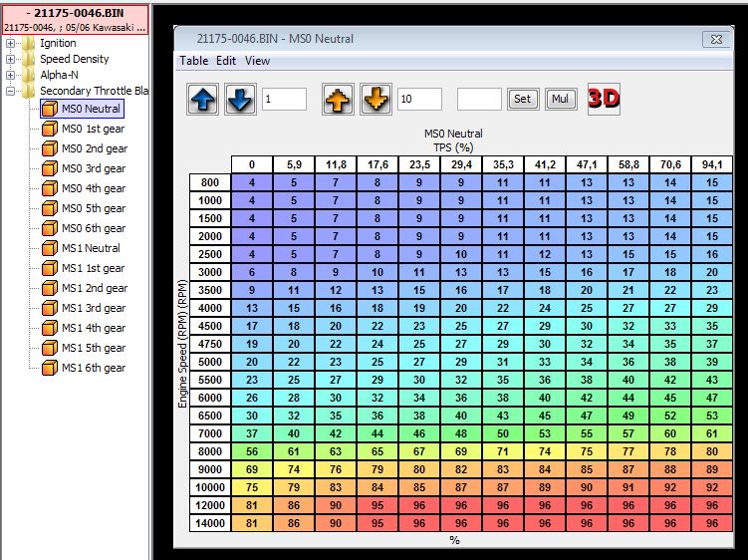Open the Edit menu
This screenshot has width=748, height=560.
[x=226, y=61]
